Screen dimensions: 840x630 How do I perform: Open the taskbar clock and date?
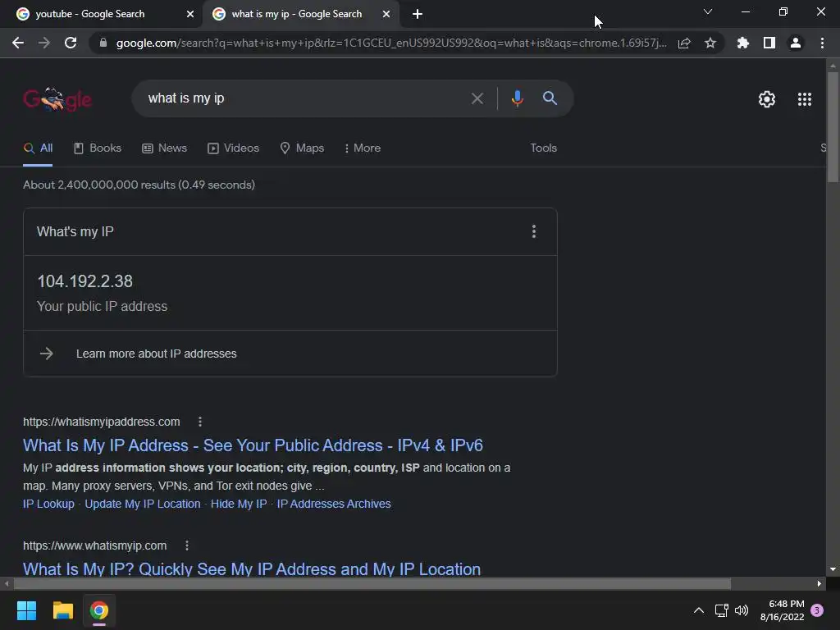[x=782, y=610]
